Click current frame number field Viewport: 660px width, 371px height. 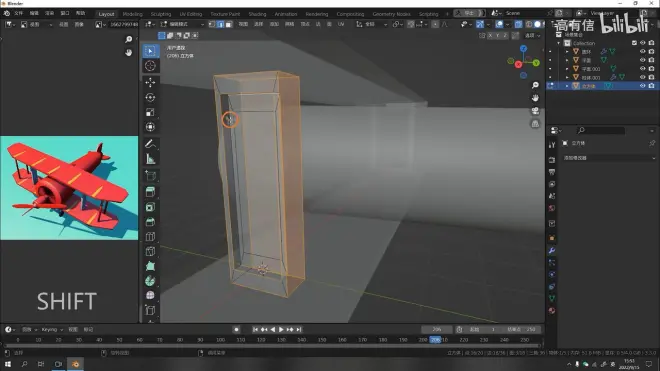click(437, 330)
